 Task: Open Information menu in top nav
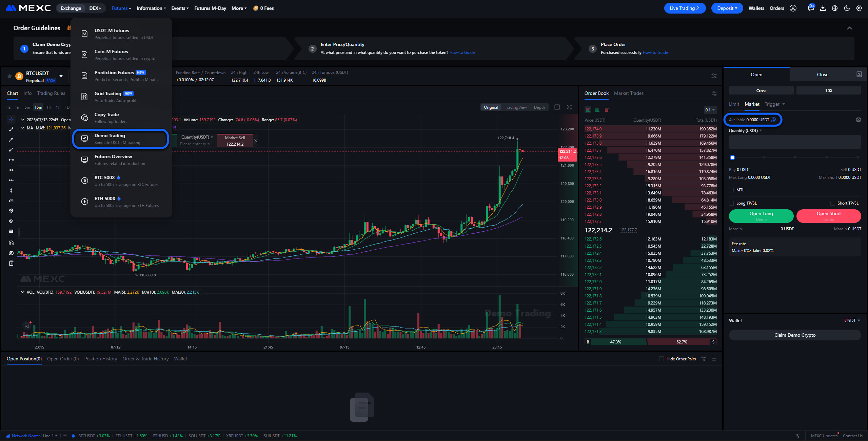pyautogui.click(x=151, y=8)
